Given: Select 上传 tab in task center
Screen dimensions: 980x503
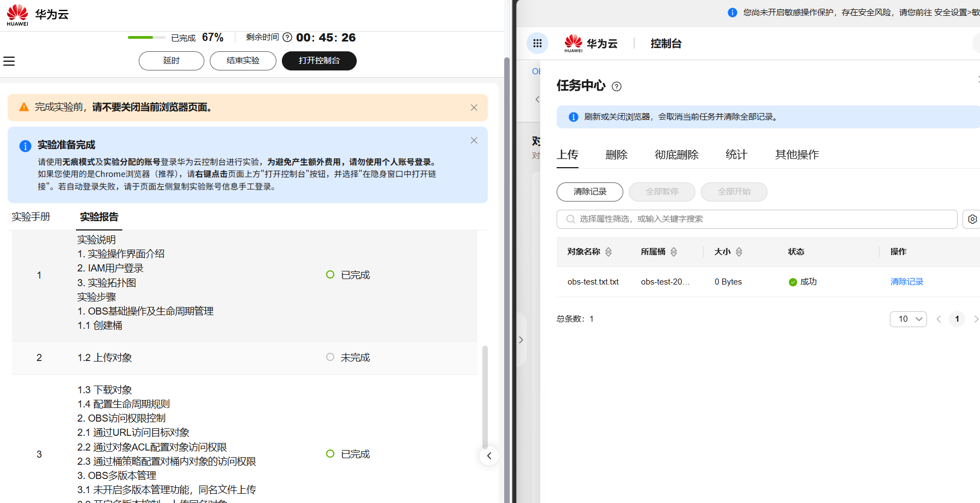Looking at the screenshot, I should [x=568, y=155].
